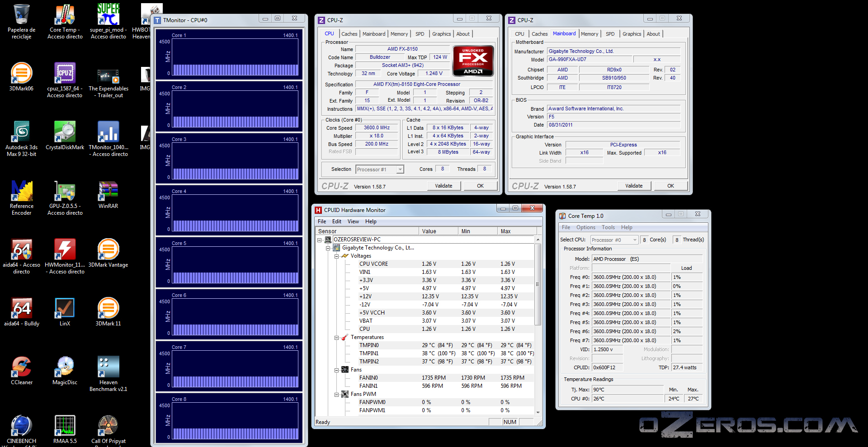Open Help menu in HWMonitor
This screenshot has height=447, width=868.
[x=371, y=221]
